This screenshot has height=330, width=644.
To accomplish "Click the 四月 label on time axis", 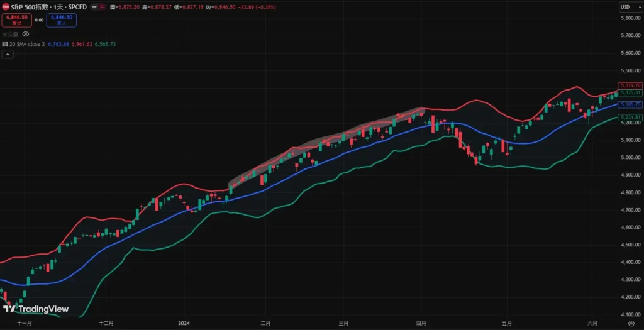I will point(421,322).
